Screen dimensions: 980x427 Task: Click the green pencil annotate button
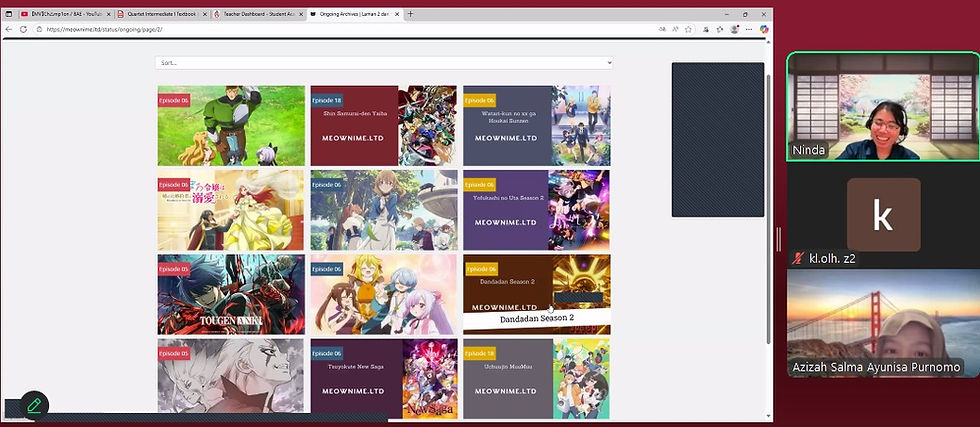pyautogui.click(x=34, y=405)
